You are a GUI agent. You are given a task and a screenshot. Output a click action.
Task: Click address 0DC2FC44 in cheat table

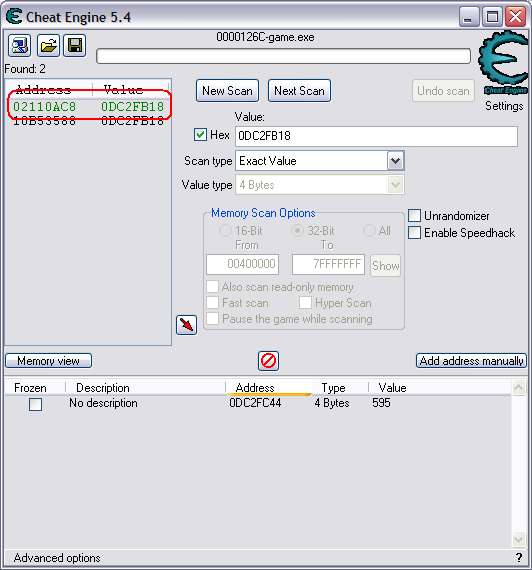coord(255,403)
